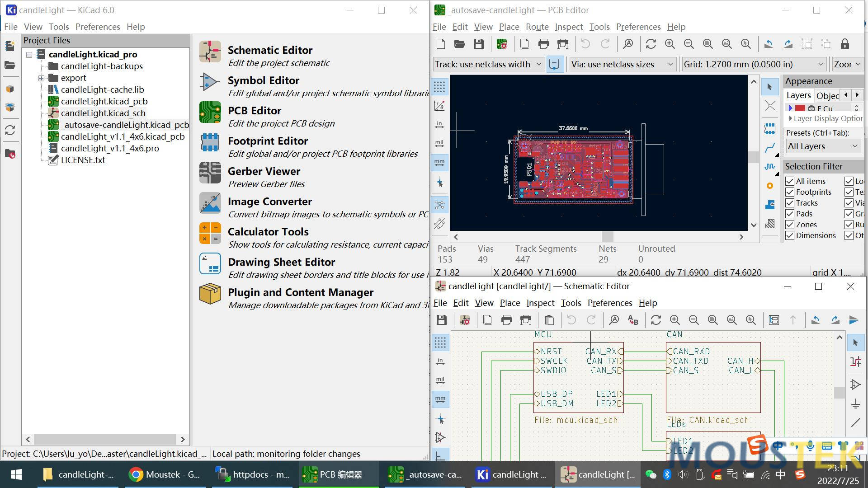
Task: Switch to Objects tab in Appearance panel
Action: pyautogui.click(x=828, y=95)
